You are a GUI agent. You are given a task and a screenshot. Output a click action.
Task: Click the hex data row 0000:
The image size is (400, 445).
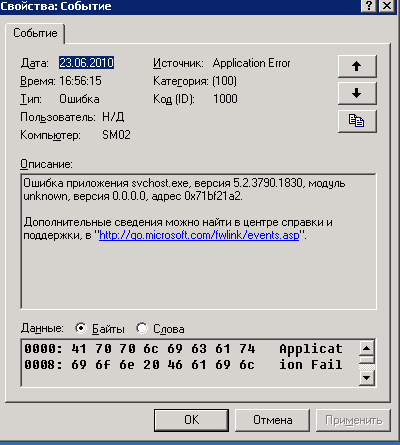(183, 349)
